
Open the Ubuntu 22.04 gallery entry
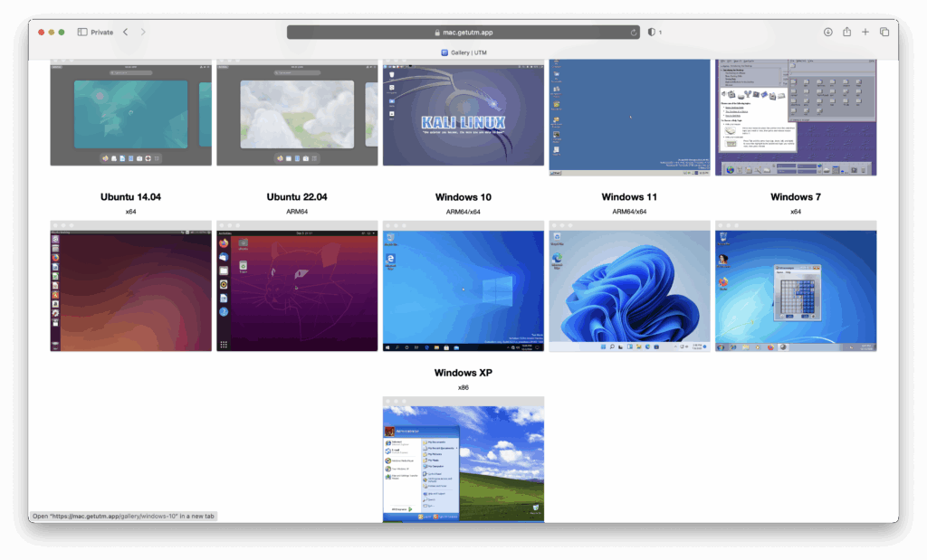coord(297,196)
